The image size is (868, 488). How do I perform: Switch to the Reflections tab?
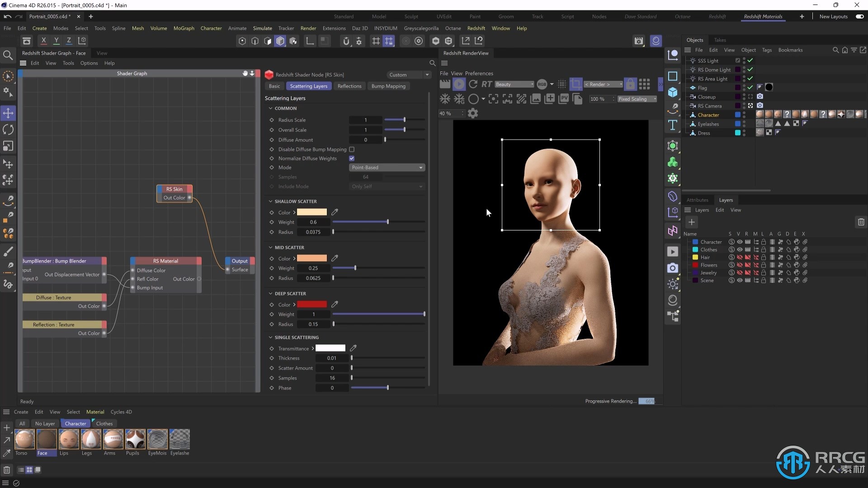[349, 86]
